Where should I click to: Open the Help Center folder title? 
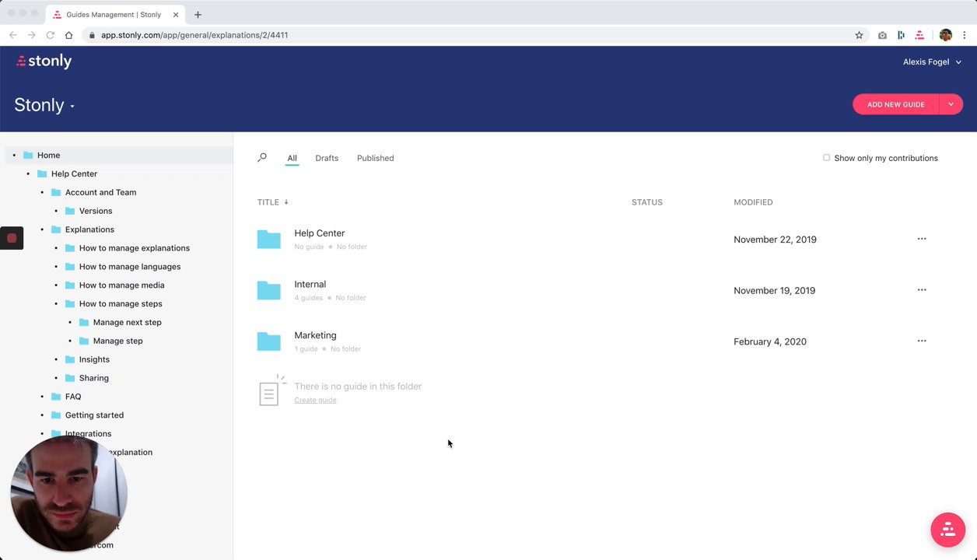pos(319,233)
